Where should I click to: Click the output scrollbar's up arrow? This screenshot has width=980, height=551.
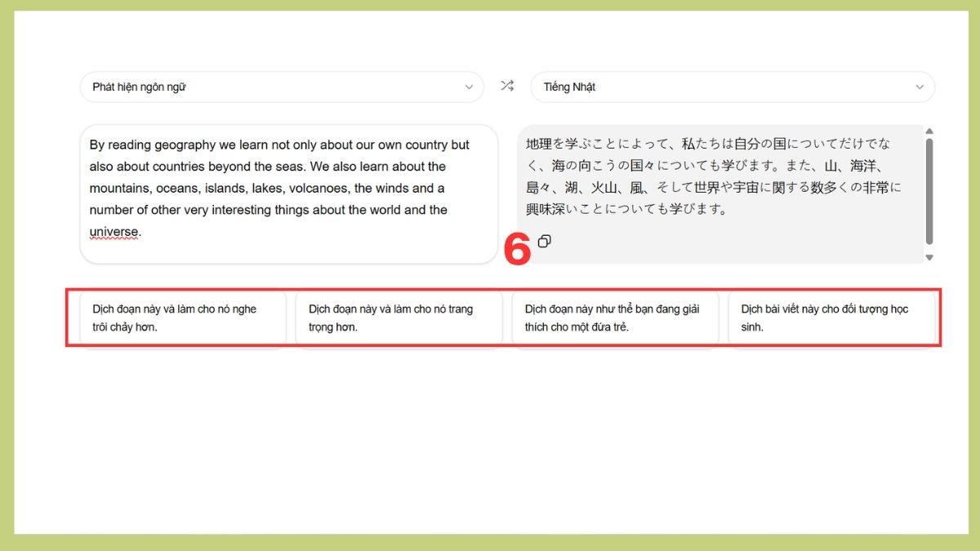point(929,131)
